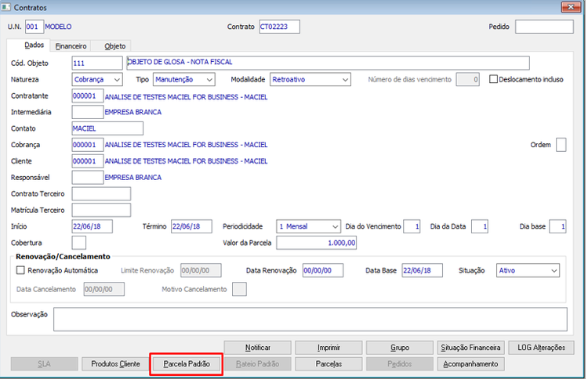588x379 pixels.
Task: Click the Início date field
Action: coord(92,226)
